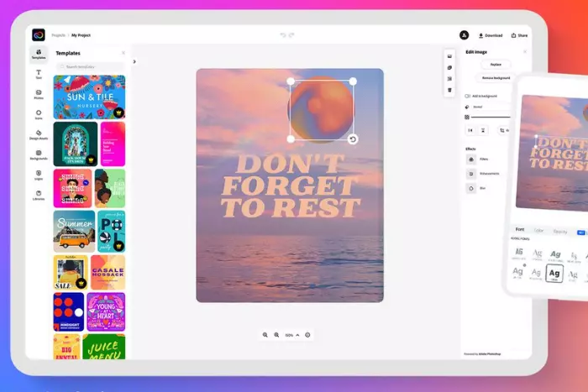
Task: Open the Templates sidebar tool
Action: (x=39, y=55)
